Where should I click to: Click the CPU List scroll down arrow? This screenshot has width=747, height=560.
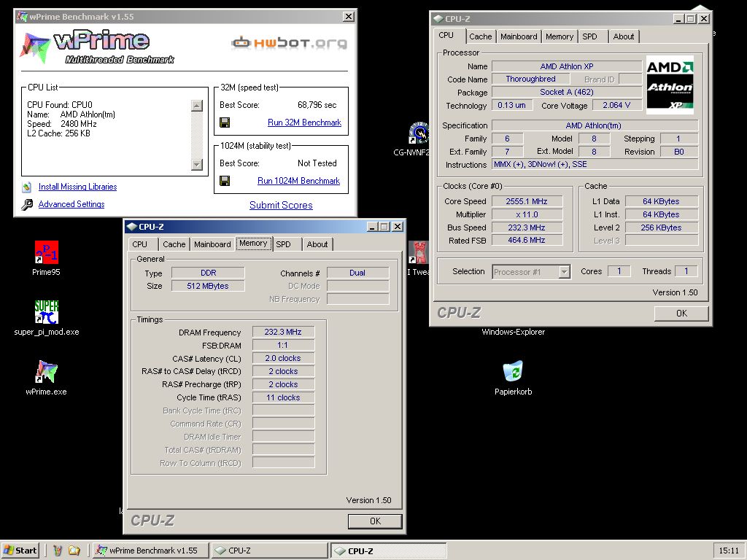[x=197, y=165]
